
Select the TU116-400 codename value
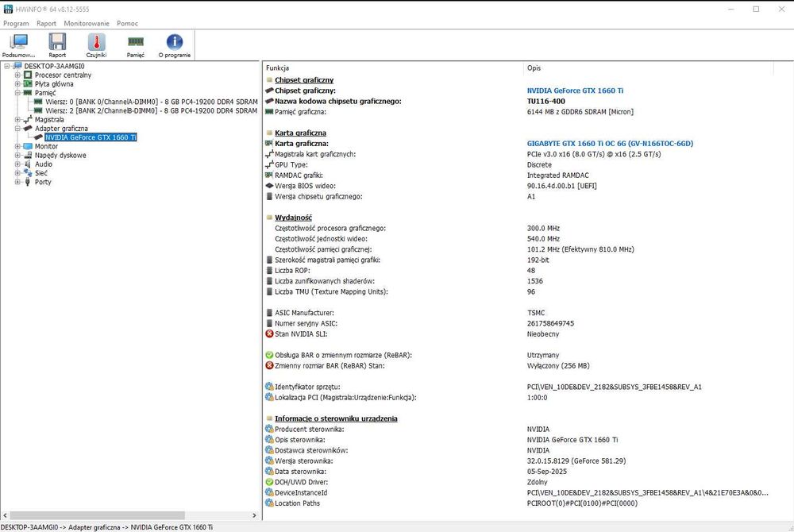[546, 101]
